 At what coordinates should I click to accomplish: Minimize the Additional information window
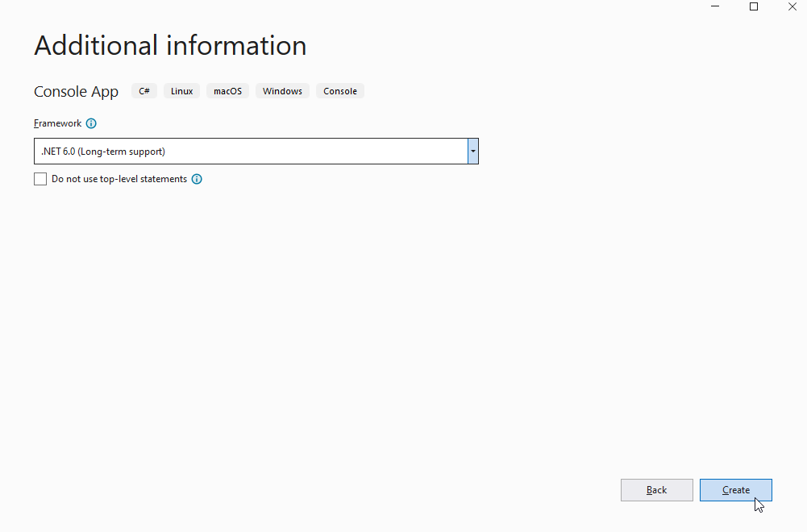click(x=715, y=7)
